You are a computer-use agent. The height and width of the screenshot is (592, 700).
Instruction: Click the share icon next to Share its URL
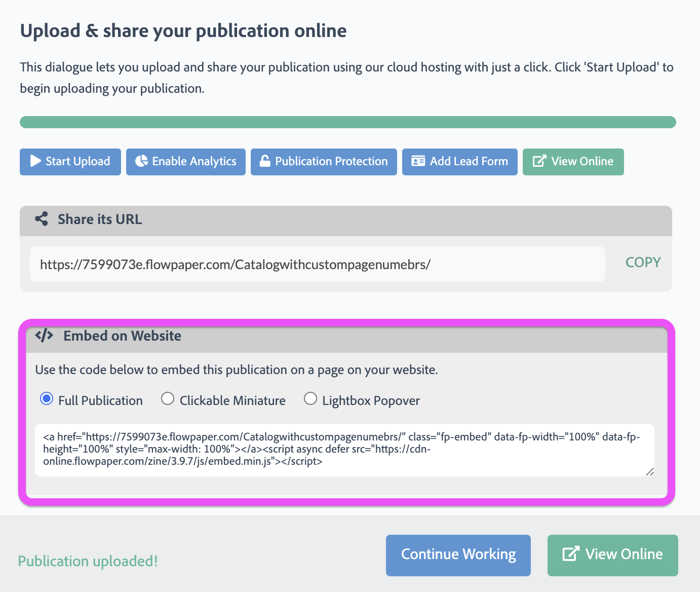[42, 219]
